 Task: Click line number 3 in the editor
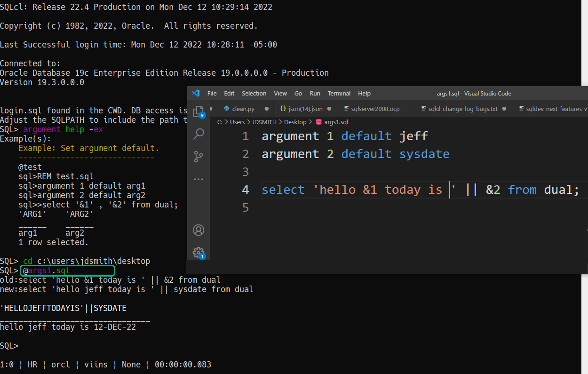pyautogui.click(x=246, y=172)
